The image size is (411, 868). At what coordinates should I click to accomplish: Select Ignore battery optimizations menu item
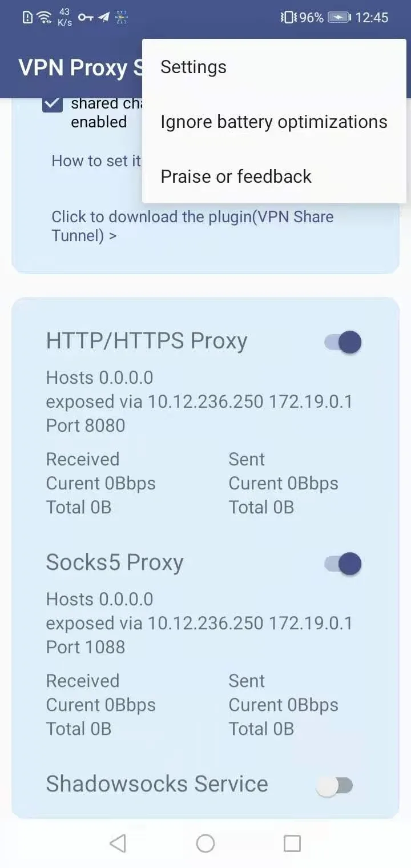[274, 122]
